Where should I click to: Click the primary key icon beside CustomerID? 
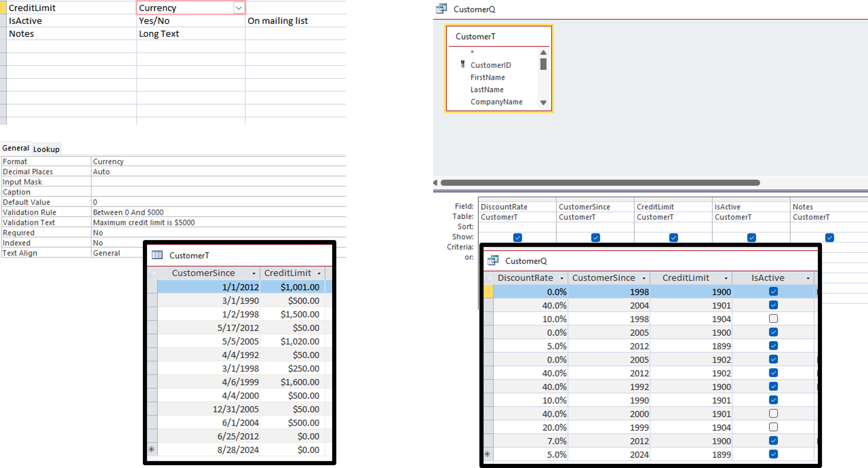pyautogui.click(x=463, y=64)
